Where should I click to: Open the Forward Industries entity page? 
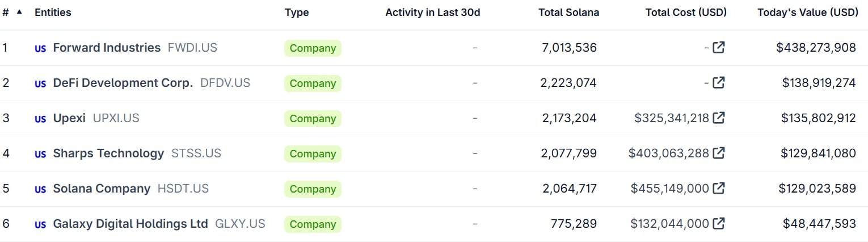[x=107, y=48]
